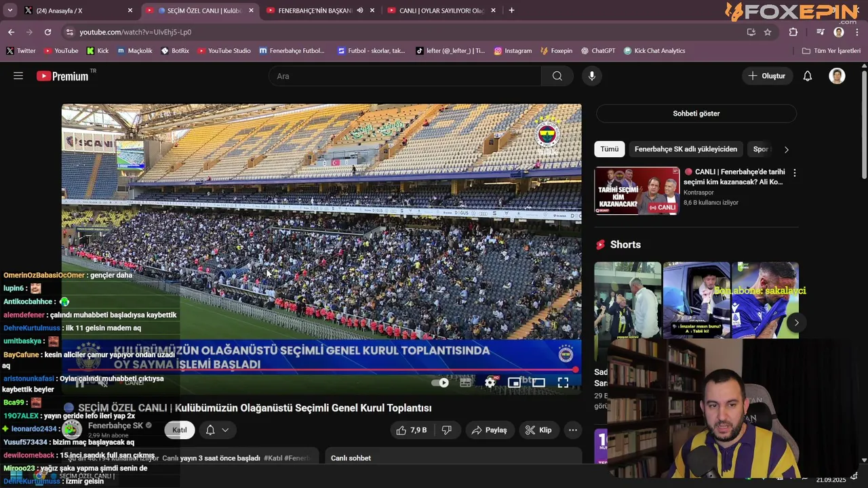Image resolution: width=868 pixels, height=488 pixels.
Task: Select Fenerbahçe SK adlı yükleyiciden chip
Action: pyautogui.click(x=686, y=149)
